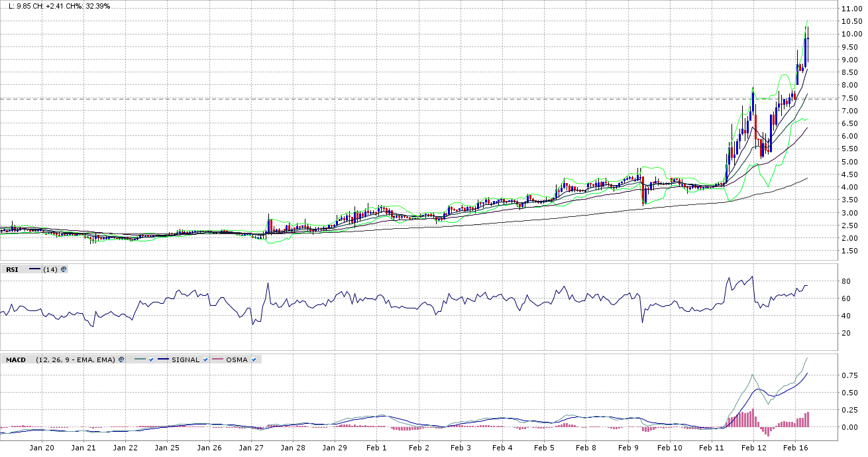Click the 11.00 price axis label
Screen dimensions: 868x457
(x=851, y=9)
